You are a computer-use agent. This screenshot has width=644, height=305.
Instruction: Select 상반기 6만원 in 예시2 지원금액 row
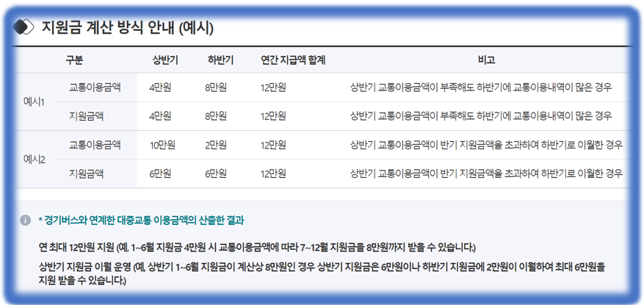pyautogui.click(x=160, y=174)
